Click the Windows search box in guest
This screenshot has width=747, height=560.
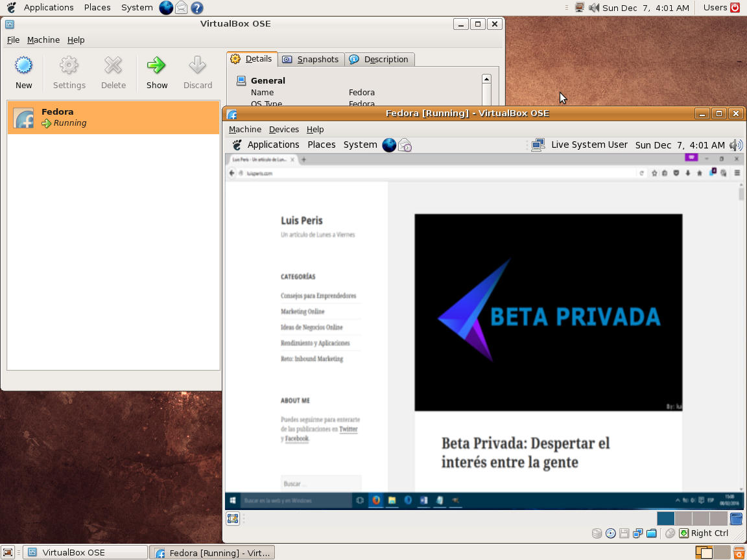click(x=296, y=500)
